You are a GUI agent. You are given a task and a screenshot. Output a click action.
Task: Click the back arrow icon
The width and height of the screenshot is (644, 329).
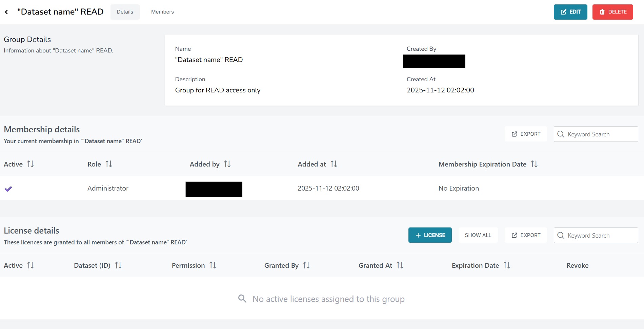pyautogui.click(x=6, y=12)
